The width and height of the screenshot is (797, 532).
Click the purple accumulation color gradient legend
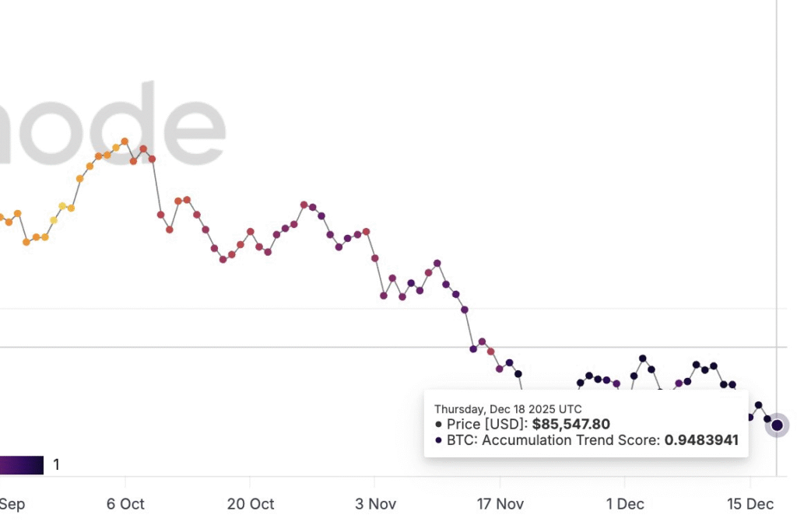tap(22, 465)
